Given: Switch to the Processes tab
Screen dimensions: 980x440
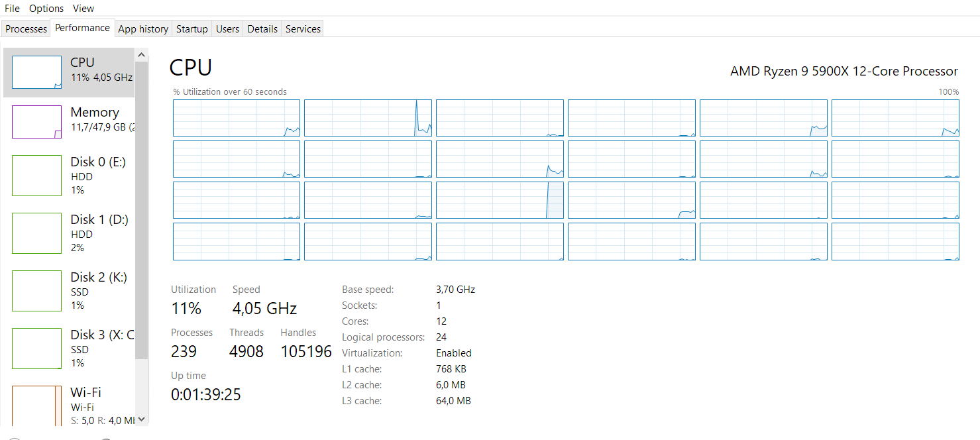Looking at the screenshot, I should 27,29.
